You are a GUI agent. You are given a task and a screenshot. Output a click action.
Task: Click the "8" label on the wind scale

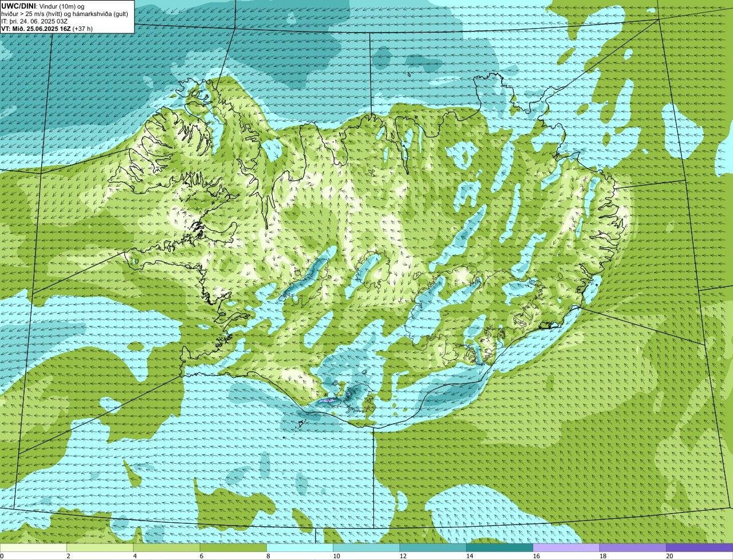267,556
